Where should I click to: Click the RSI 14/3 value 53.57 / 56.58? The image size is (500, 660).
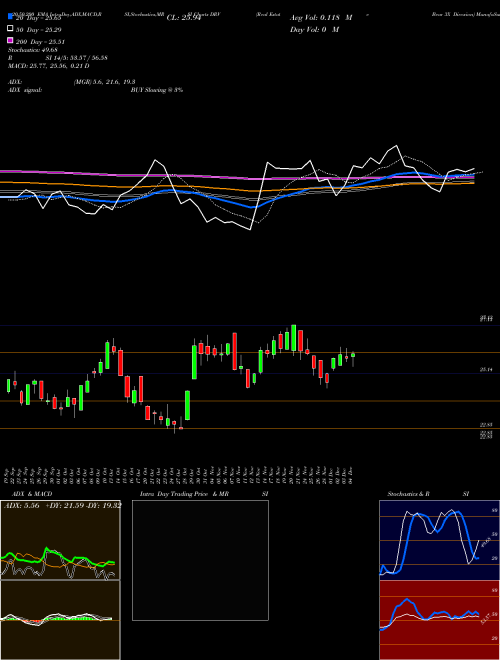(x=77, y=58)
